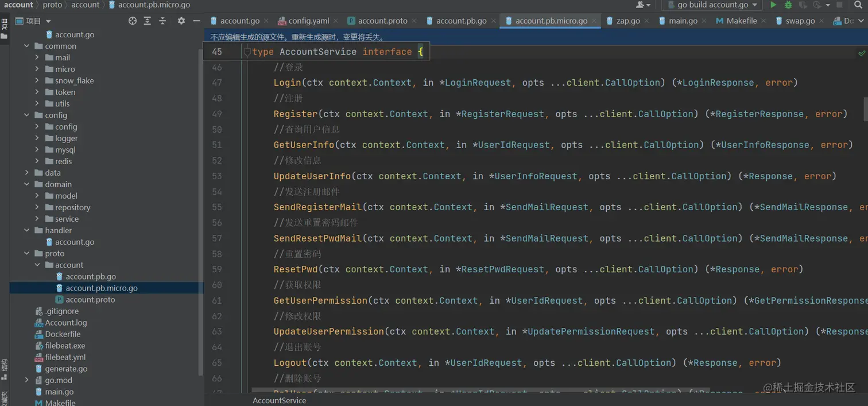
Task: Run with coverage icon in toolbar
Action: 803,5
